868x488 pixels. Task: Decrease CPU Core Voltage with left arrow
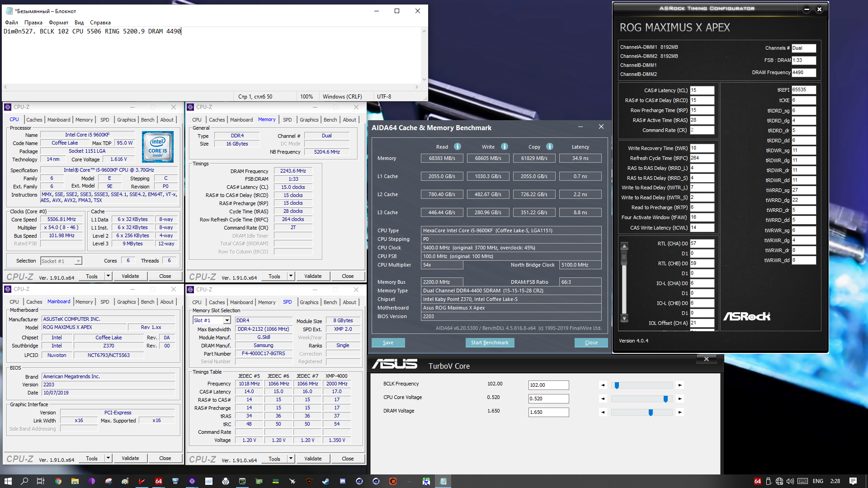pyautogui.click(x=603, y=399)
